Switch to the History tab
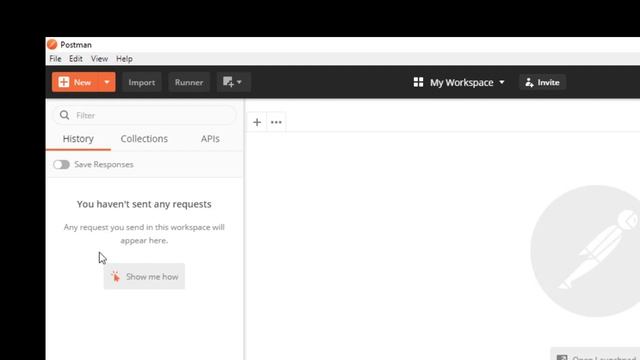The width and height of the screenshot is (640, 360). (x=78, y=139)
